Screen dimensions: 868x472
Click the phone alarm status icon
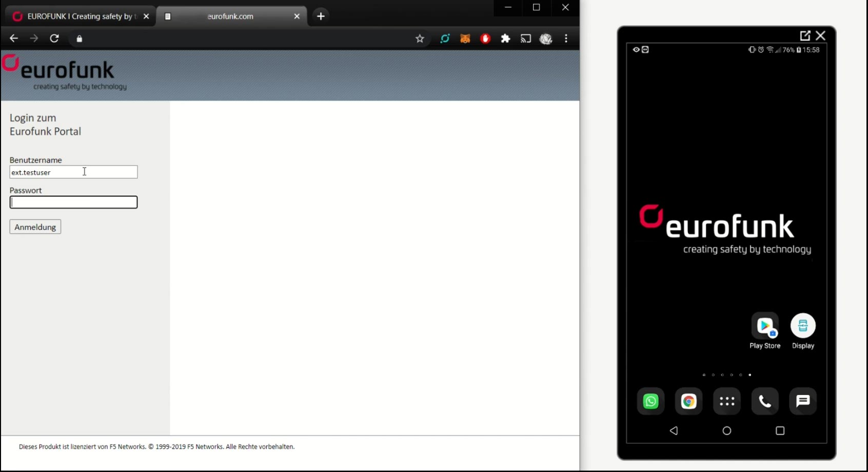[761, 50]
